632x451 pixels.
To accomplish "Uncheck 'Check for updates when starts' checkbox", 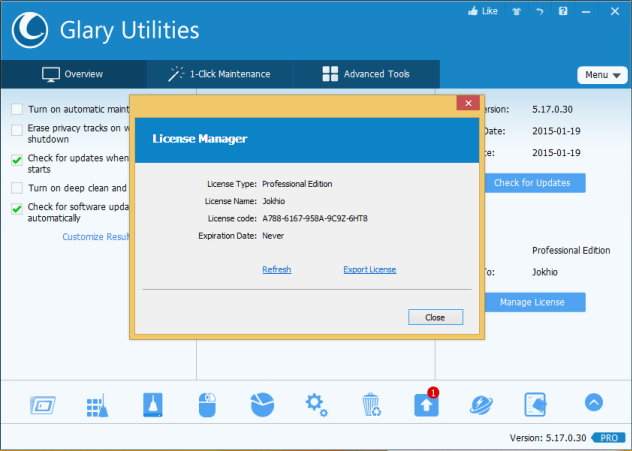I will tap(17, 160).
